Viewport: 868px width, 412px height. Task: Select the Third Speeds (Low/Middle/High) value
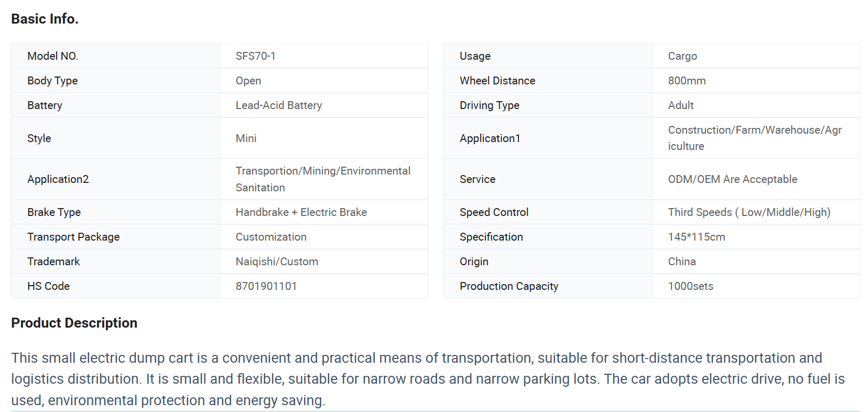(x=748, y=212)
